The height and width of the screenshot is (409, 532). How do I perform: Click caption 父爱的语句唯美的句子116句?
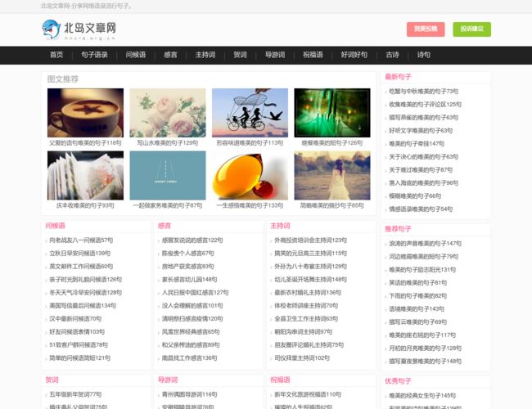(x=85, y=143)
